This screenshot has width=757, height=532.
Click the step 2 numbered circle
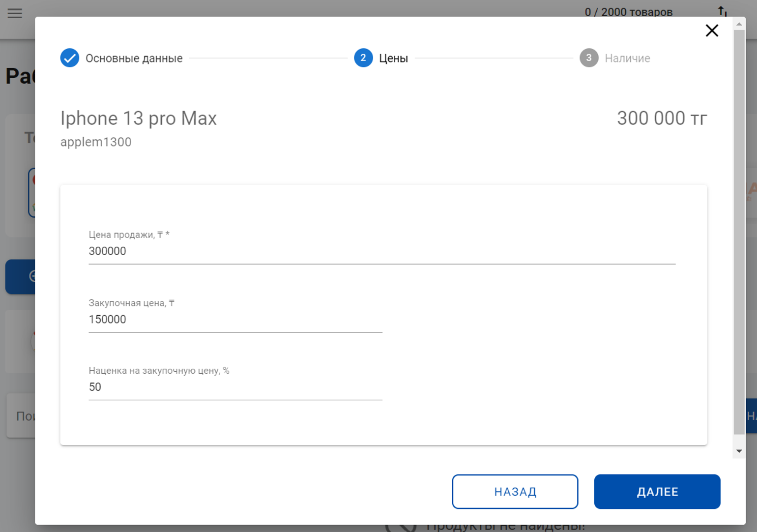tap(363, 58)
